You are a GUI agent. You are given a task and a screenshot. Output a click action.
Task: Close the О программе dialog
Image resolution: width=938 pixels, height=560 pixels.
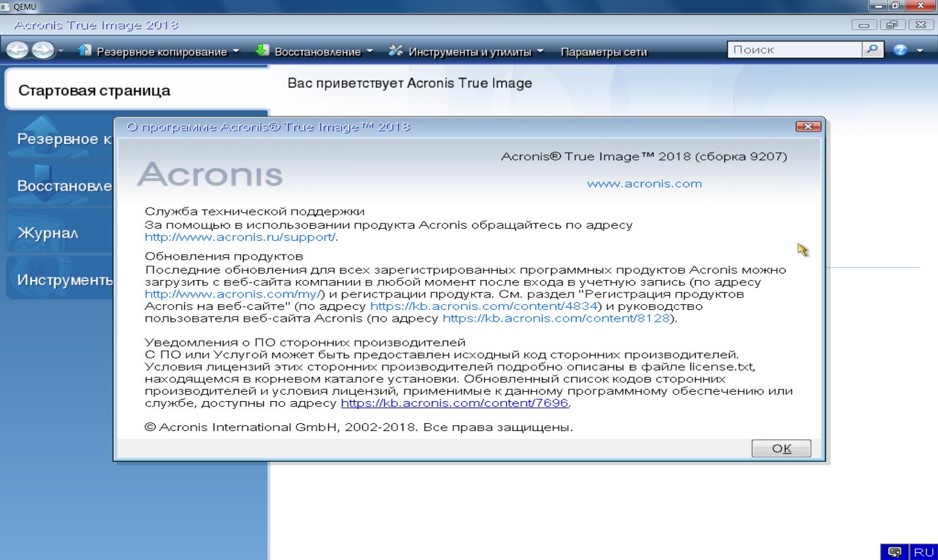click(x=808, y=126)
